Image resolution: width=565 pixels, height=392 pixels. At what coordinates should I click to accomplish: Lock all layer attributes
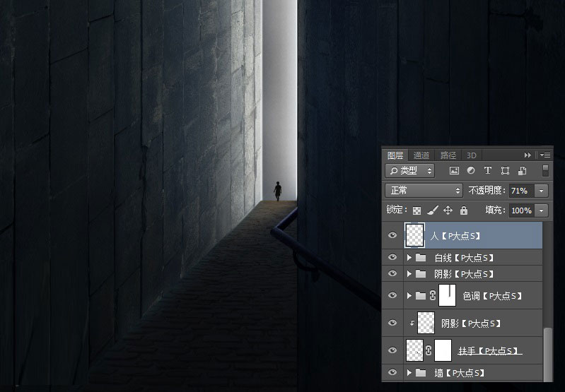[x=464, y=210]
